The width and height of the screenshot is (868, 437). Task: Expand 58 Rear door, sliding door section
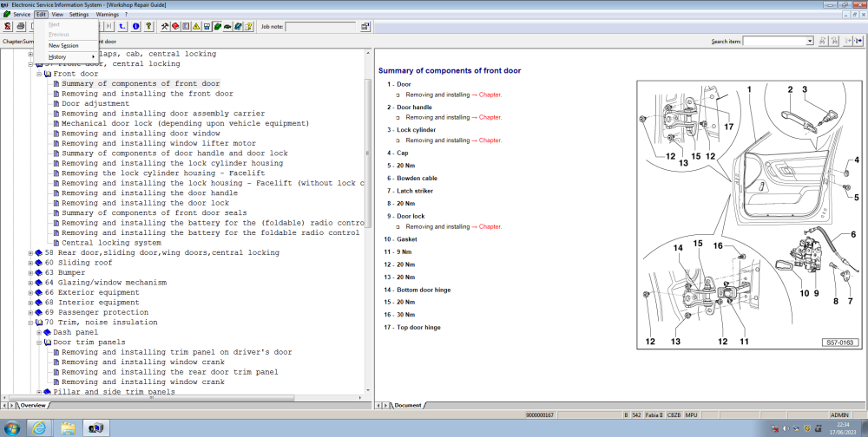(x=31, y=253)
